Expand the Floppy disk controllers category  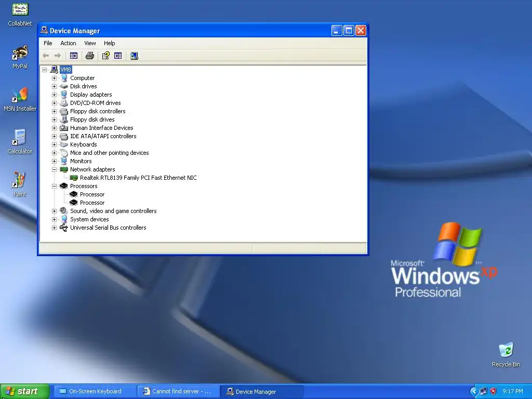(54, 111)
